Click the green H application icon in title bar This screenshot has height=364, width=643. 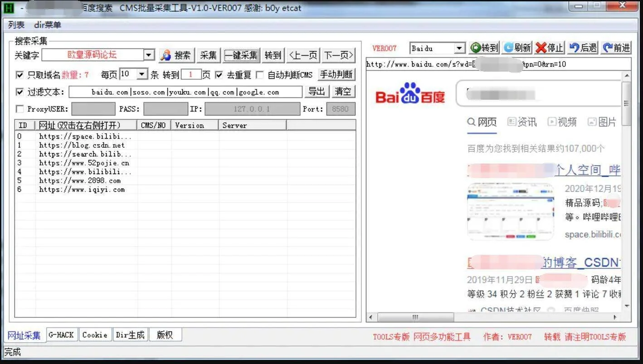pyautogui.click(x=9, y=8)
